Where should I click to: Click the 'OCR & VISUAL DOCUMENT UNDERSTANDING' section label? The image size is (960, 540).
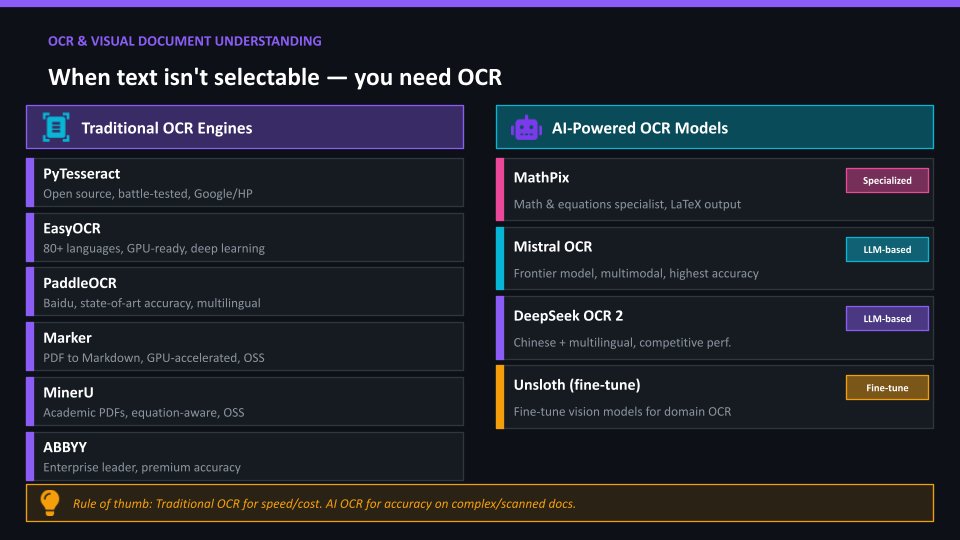[185, 41]
